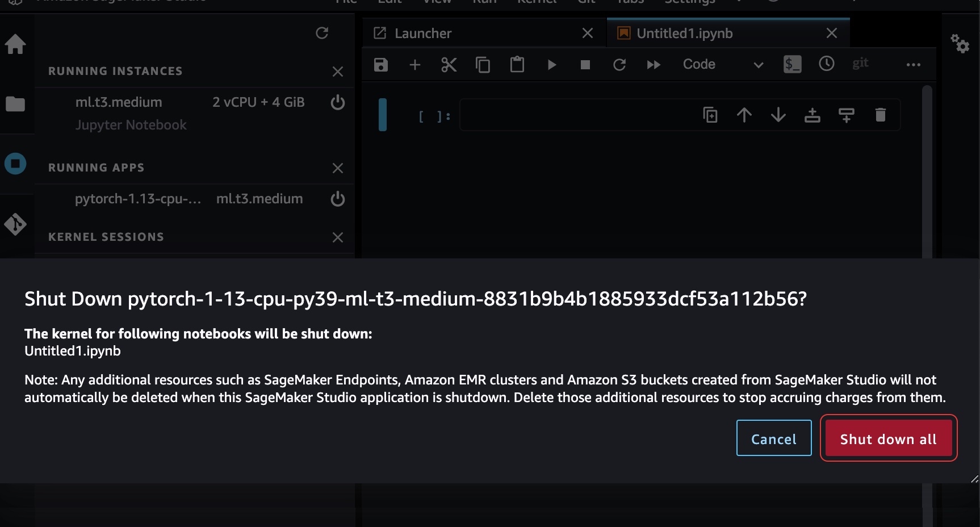Screen dimensions: 980x527
Task: Insert a cell with the plus icon
Action: [x=415, y=65]
